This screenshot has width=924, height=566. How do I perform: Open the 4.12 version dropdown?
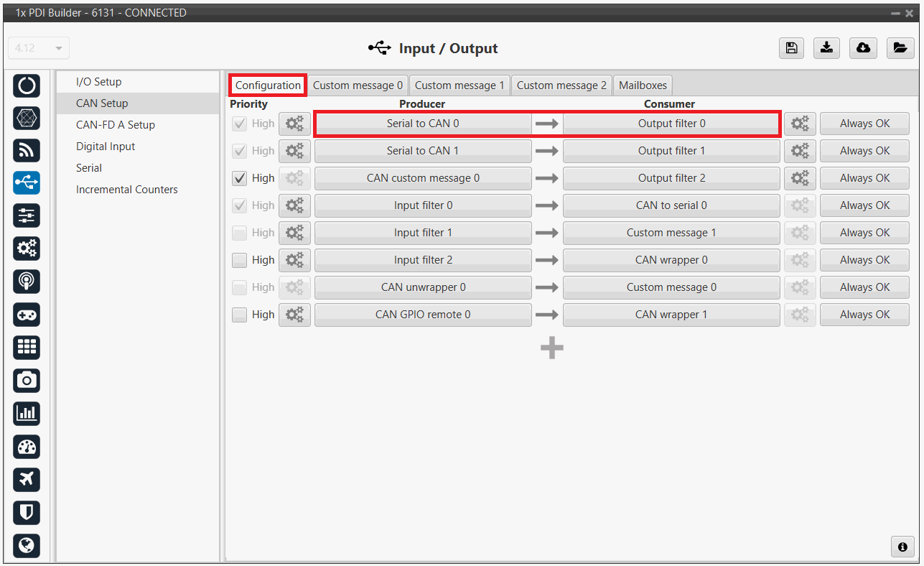(39, 48)
